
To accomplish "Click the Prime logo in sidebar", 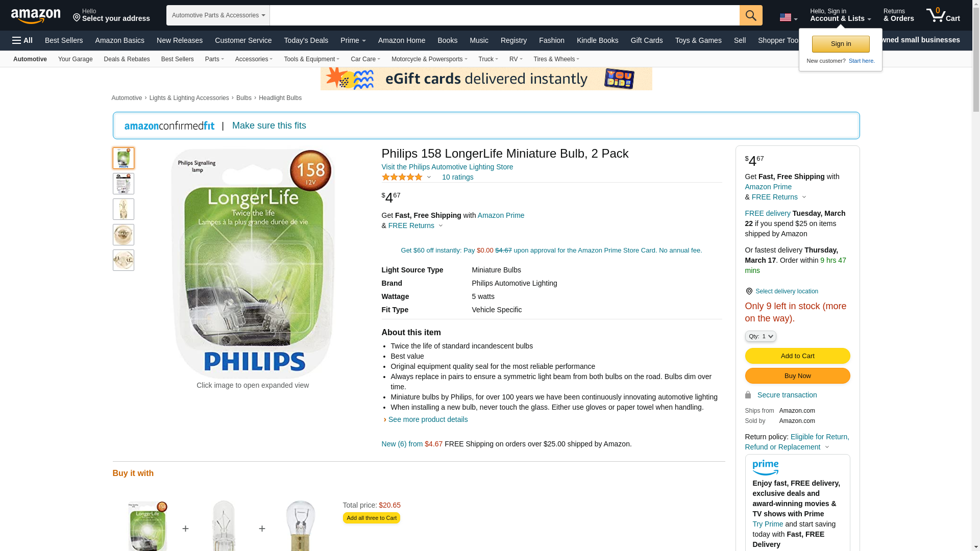I will coord(765,467).
